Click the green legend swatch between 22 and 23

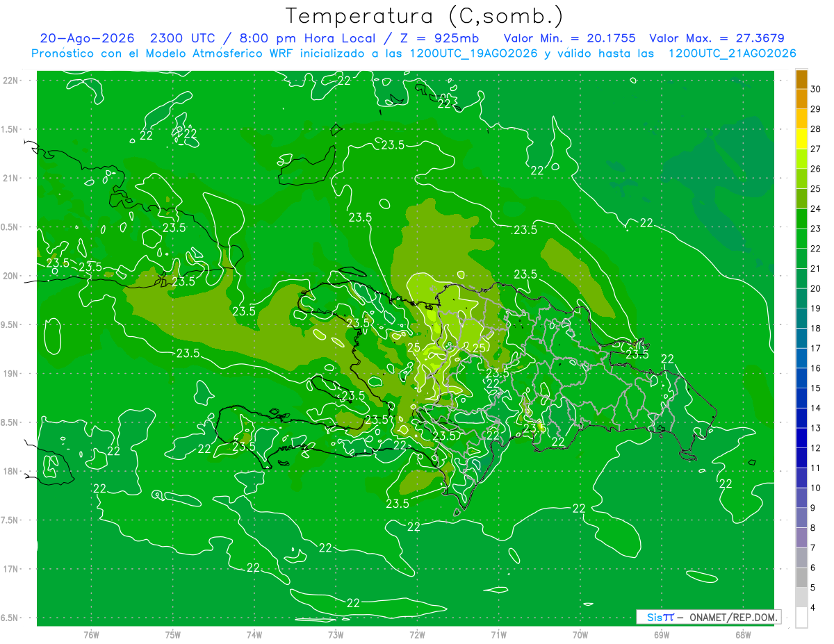801,238
